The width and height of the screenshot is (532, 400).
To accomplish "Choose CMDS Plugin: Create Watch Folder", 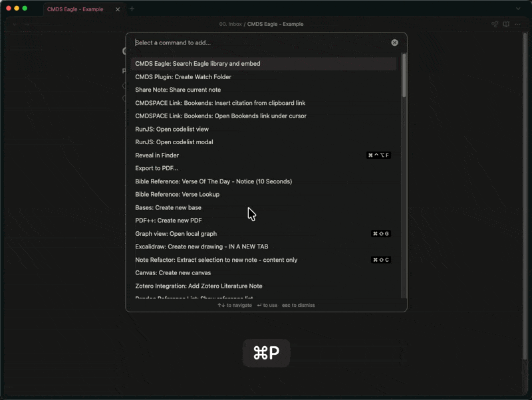I will [263, 77].
